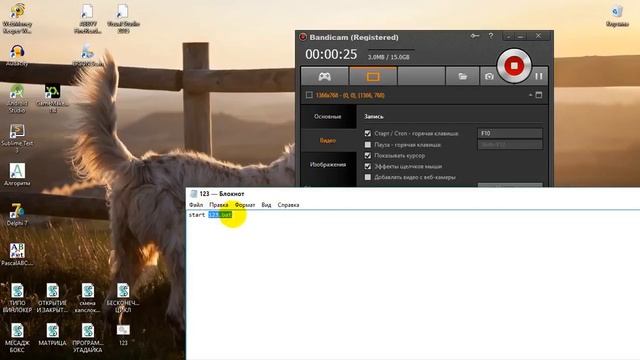Select the Visual Studio desktop shortcut

[123, 18]
